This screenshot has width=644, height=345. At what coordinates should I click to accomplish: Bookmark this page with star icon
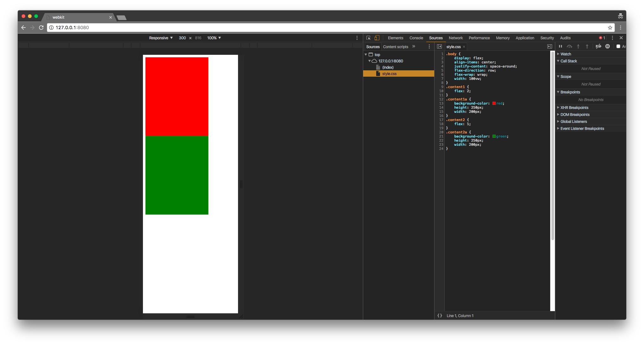pyautogui.click(x=610, y=28)
